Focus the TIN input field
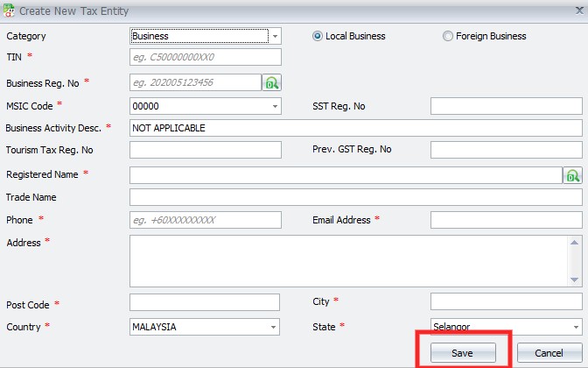 [x=205, y=57]
